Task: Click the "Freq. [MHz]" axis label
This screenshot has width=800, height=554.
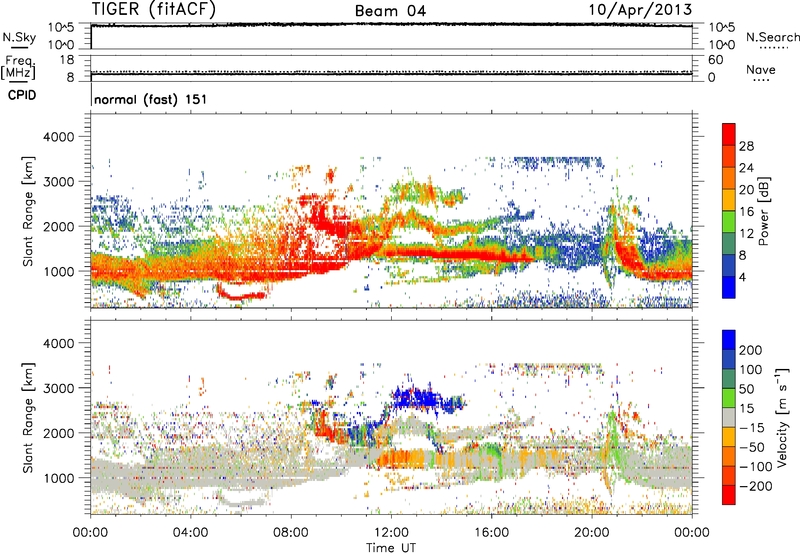Action: (19, 67)
